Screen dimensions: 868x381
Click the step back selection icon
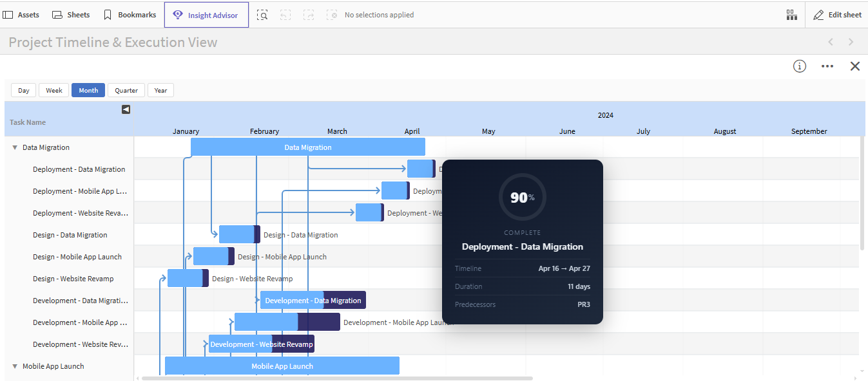tap(285, 15)
